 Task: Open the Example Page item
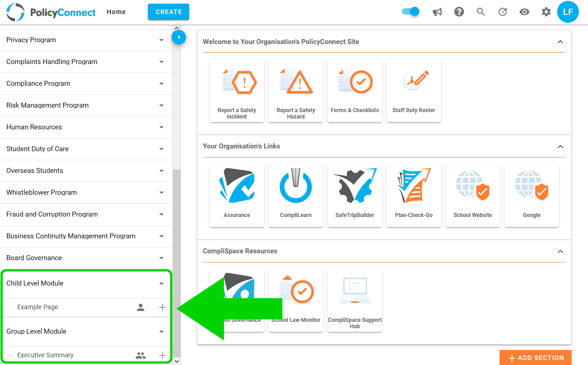pyautogui.click(x=38, y=307)
